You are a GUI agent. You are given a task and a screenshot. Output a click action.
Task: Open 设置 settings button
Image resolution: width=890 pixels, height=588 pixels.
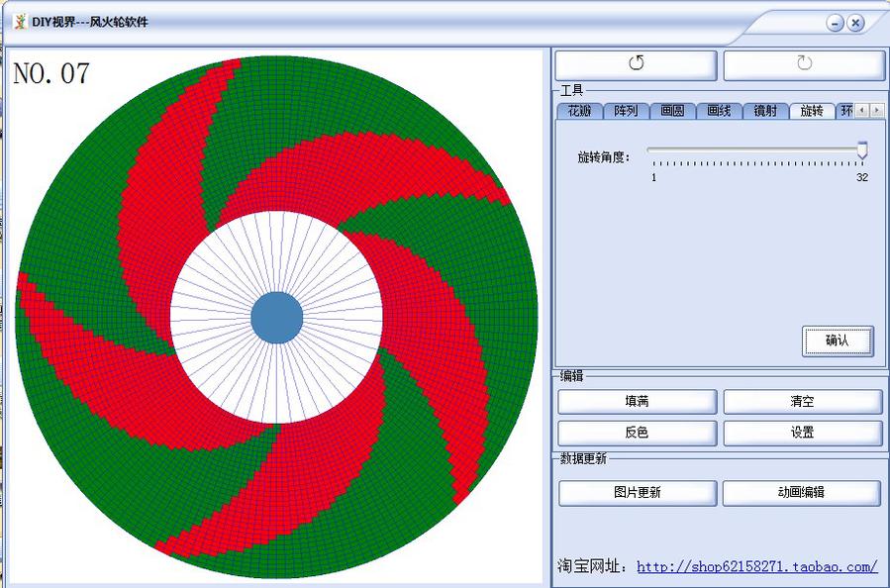pos(802,433)
